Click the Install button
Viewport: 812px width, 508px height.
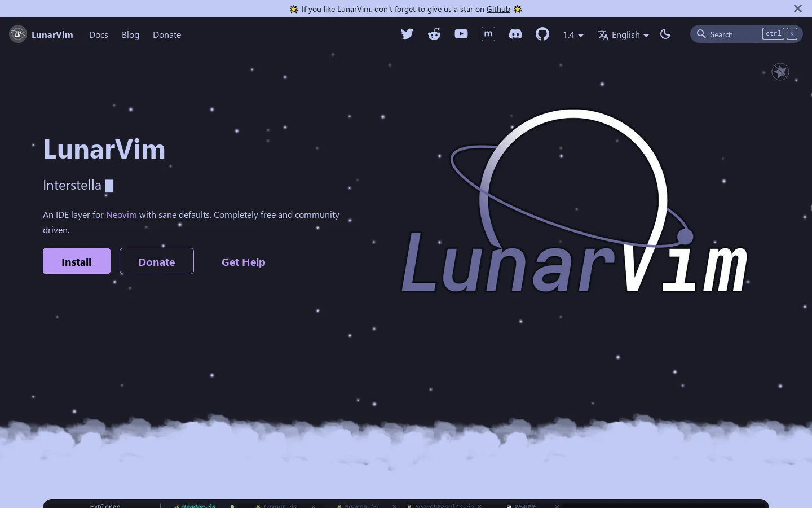pyautogui.click(x=77, y=261)
